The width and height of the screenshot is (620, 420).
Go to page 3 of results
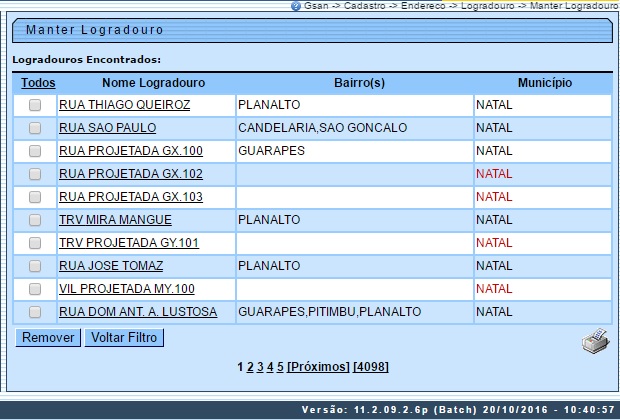(260, 367)
